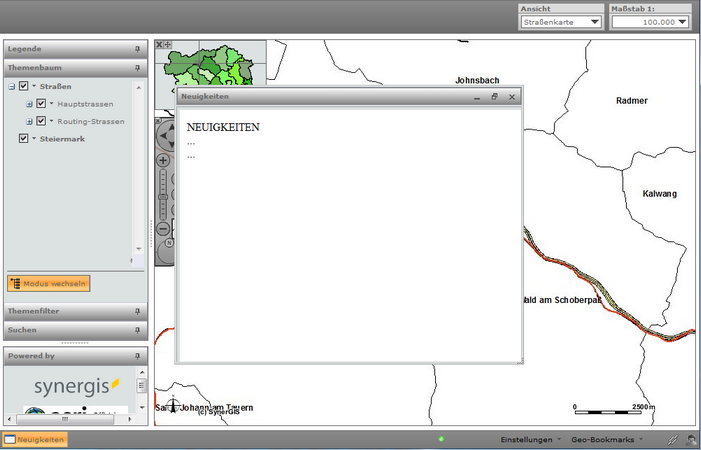
Task: Expand the Routing-Strassen tree node
Action: click(30, 122)
